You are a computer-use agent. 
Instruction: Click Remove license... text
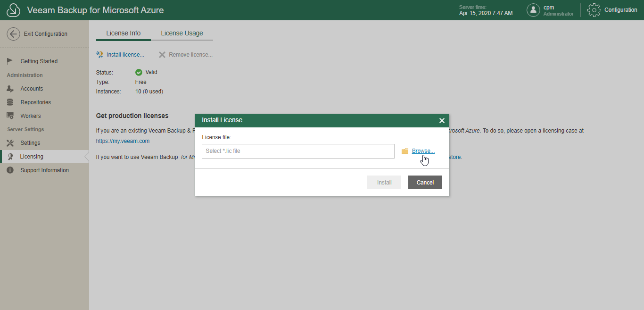(191, 55)
